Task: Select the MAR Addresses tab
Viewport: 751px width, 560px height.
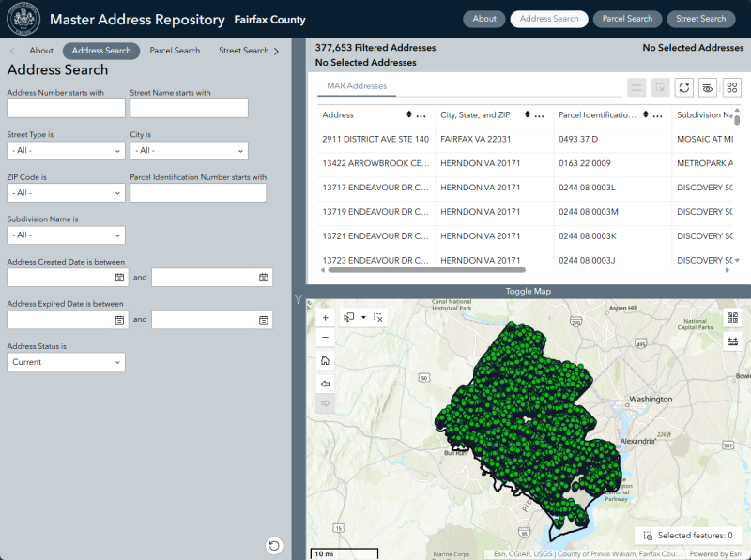Action: (x=357, y=86)
